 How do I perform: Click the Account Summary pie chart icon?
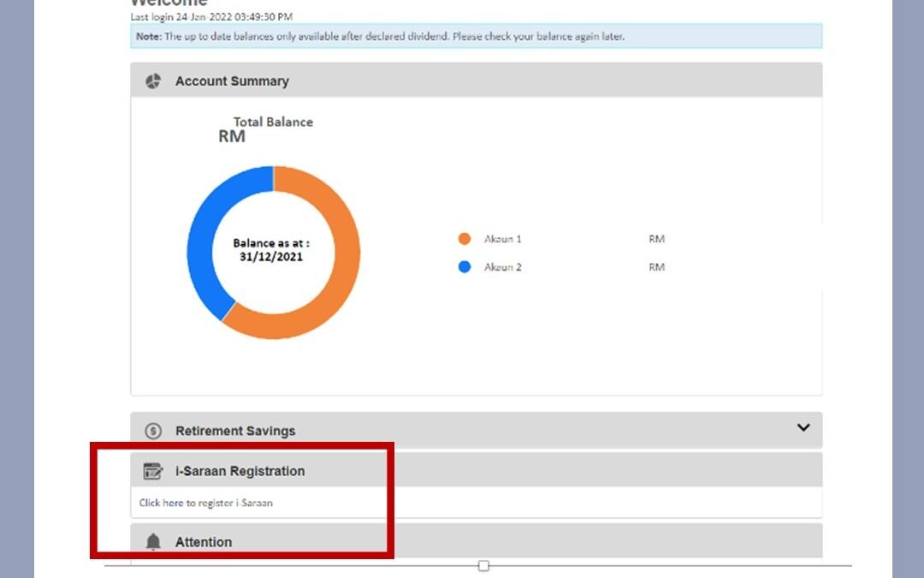tap(153, 81)
